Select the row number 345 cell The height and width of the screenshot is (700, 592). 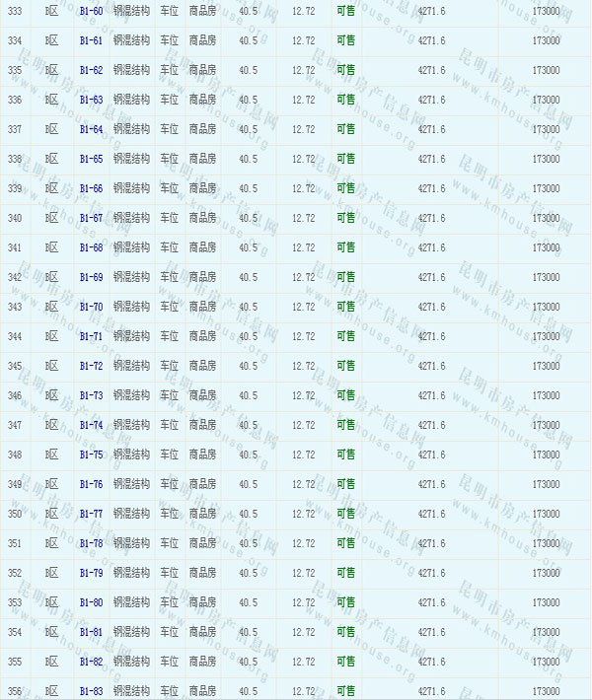pyautogui.click(x=15, y=367)
